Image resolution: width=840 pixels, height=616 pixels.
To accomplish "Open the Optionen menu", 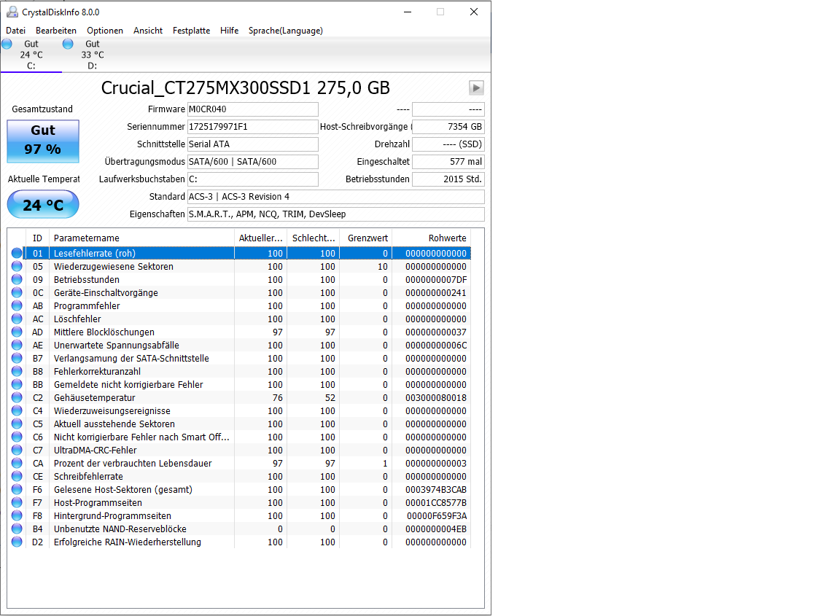I will pos(105,31).
